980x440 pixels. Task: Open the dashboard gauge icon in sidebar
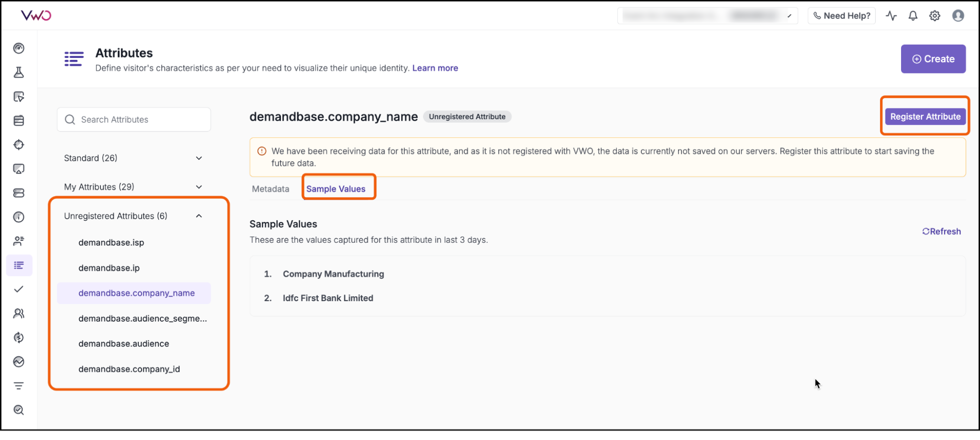click(19, 48)
